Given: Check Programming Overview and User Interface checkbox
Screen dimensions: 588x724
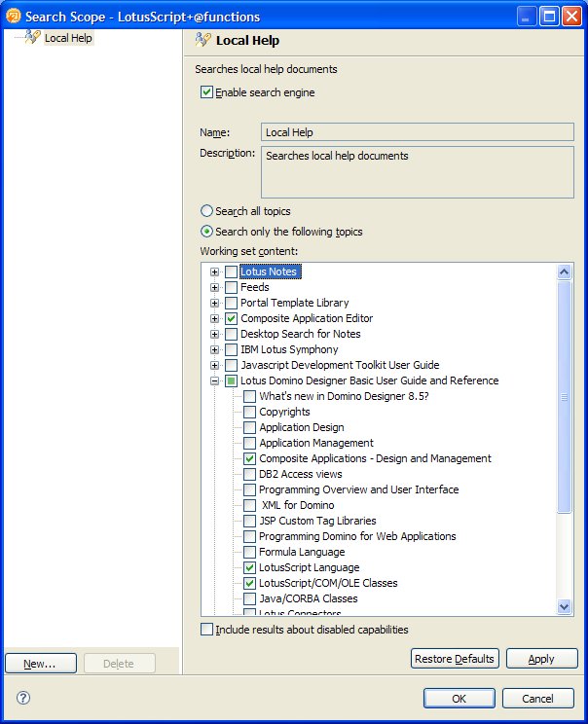Looking at the screenshot, I should (249, 489).
